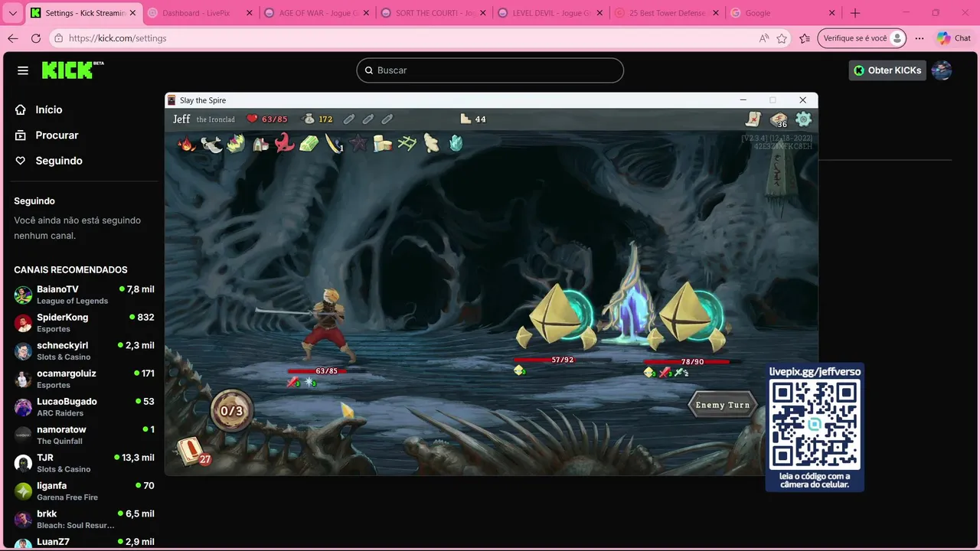Click the Ironclad player character
The image size is (980, 551).
[x=329, y=325]
